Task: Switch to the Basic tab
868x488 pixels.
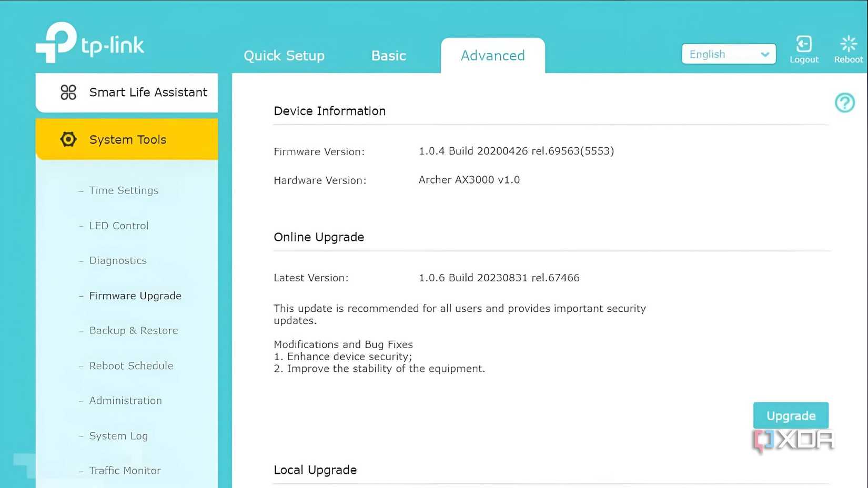Action: pyautogui.click(x=389, y=55)
